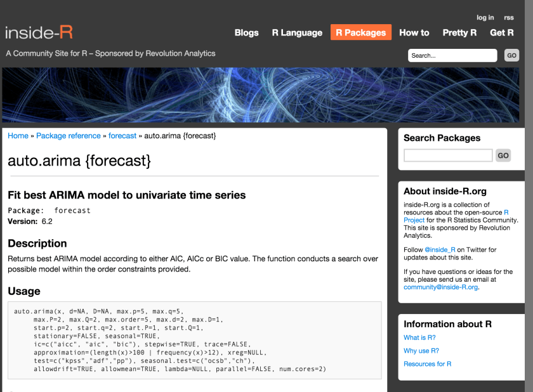The height and width of the screenshot is (392, 533).
Task: Open the R Language section
Action: tap(297, 33)
